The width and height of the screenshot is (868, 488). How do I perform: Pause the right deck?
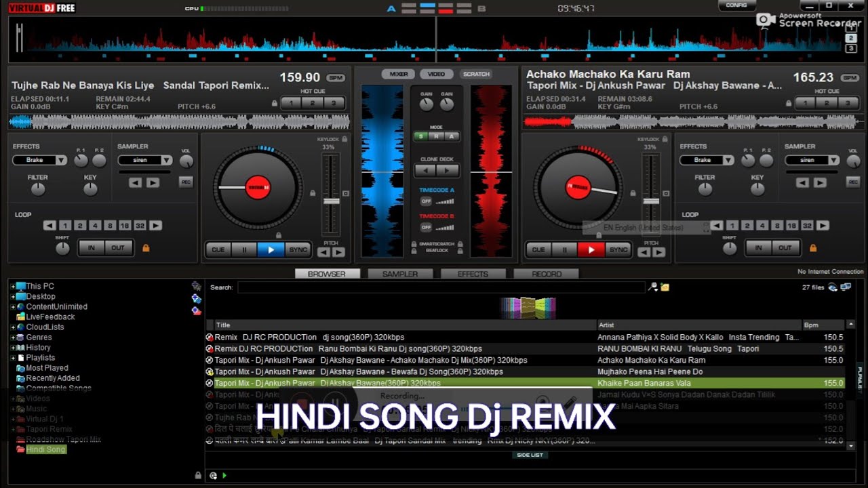point(564,249)
